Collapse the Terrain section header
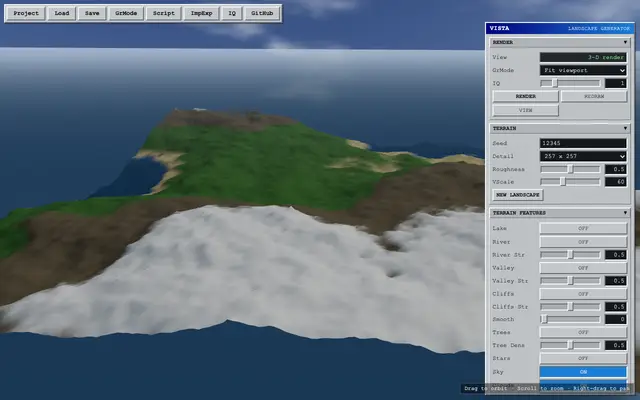Screen dimensions: 640x400 coord(560,128)
